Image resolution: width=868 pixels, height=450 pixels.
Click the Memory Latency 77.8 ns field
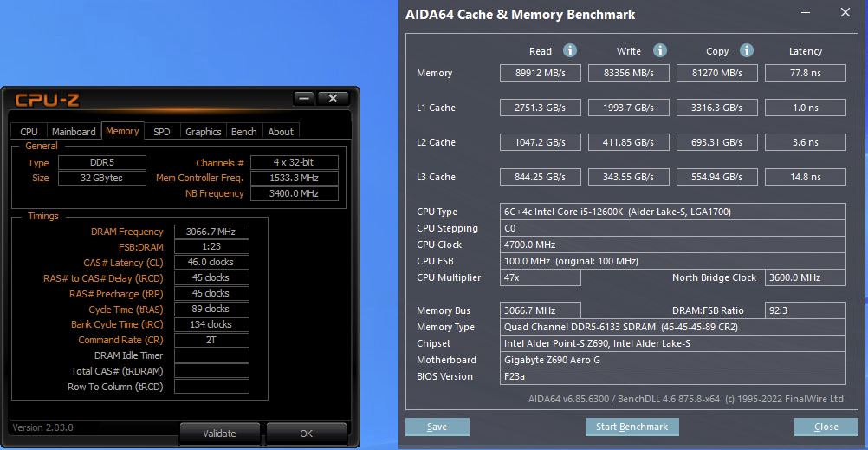(806, 73)
